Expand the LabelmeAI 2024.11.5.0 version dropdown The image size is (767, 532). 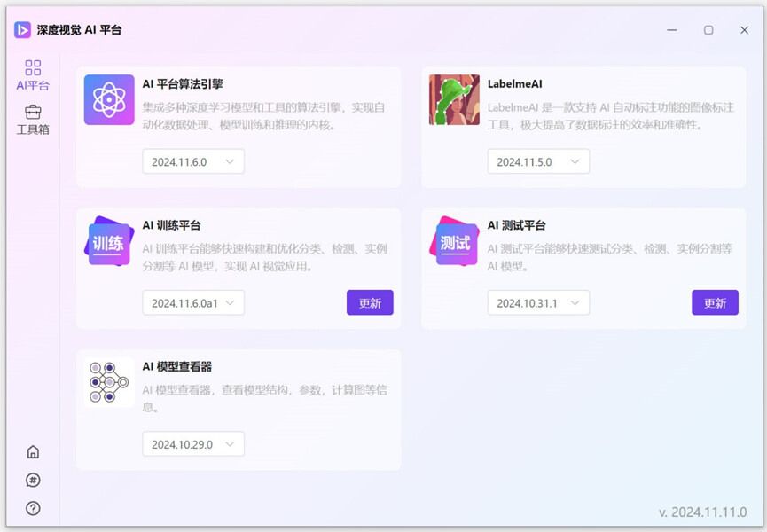(538, 162)
